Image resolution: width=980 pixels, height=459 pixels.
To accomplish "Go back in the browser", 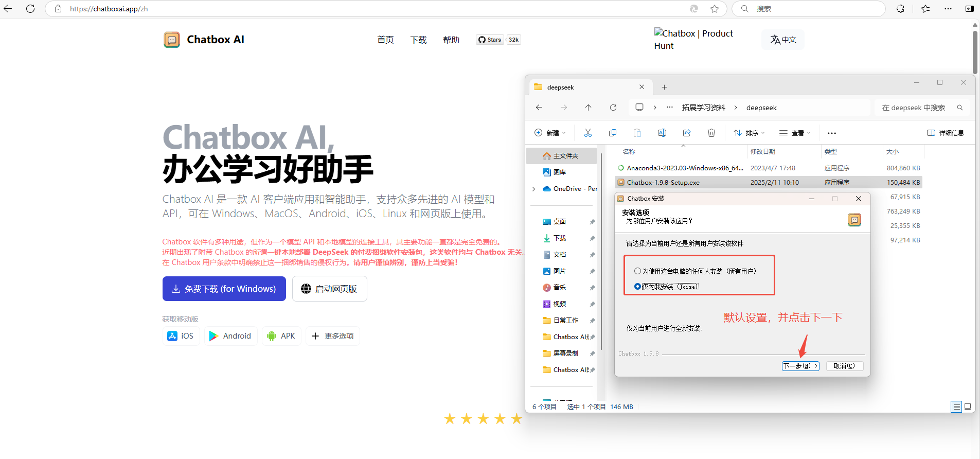I will point(8,9).
